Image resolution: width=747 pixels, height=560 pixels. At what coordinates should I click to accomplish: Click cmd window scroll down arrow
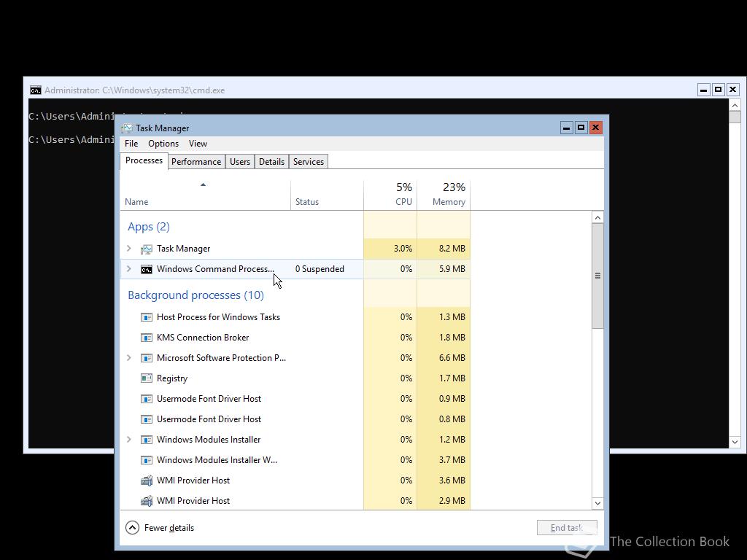point(735,443)
